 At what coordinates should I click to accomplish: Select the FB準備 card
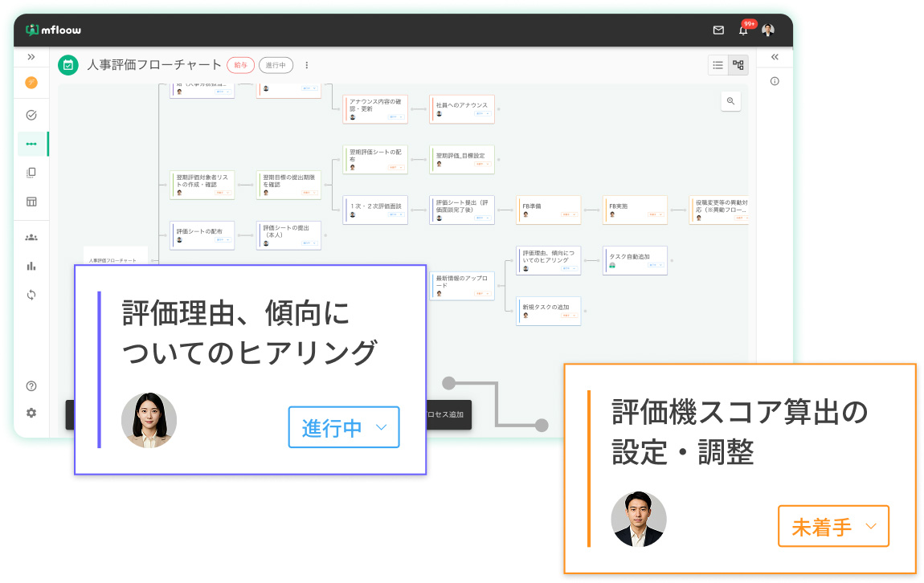tap(549, 210)
